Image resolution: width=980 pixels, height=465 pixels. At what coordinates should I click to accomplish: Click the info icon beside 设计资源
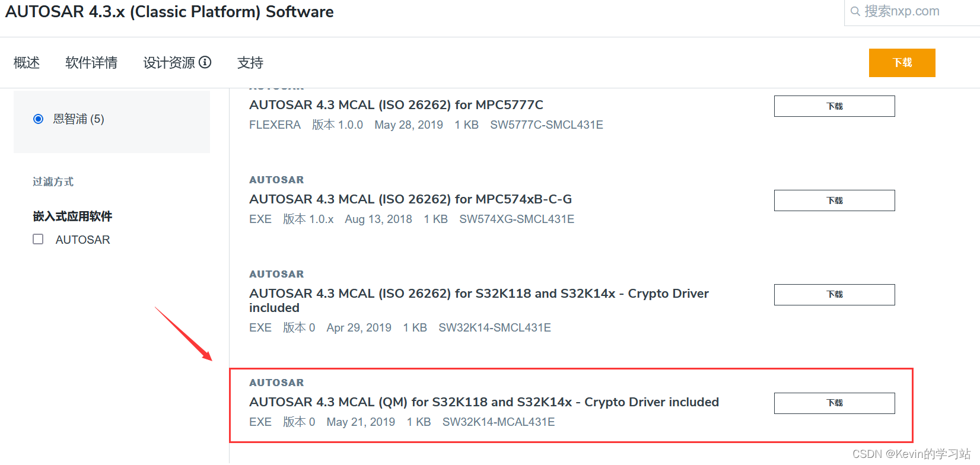[x=205, y=62]
